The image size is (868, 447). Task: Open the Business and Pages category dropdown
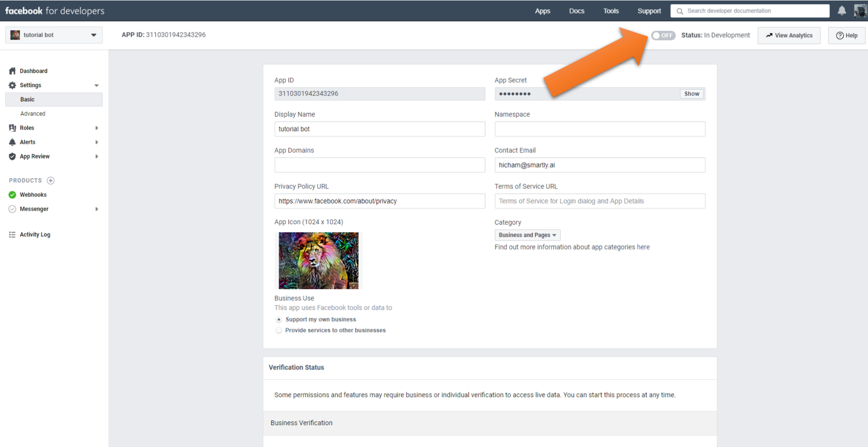[x=527, y=235]
